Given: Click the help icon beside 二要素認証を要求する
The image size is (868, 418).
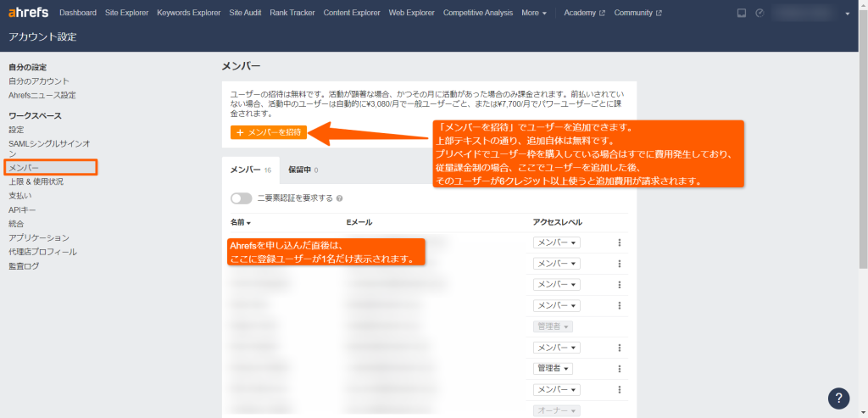Looking at the screenshot, I should [x=339, y=198].
